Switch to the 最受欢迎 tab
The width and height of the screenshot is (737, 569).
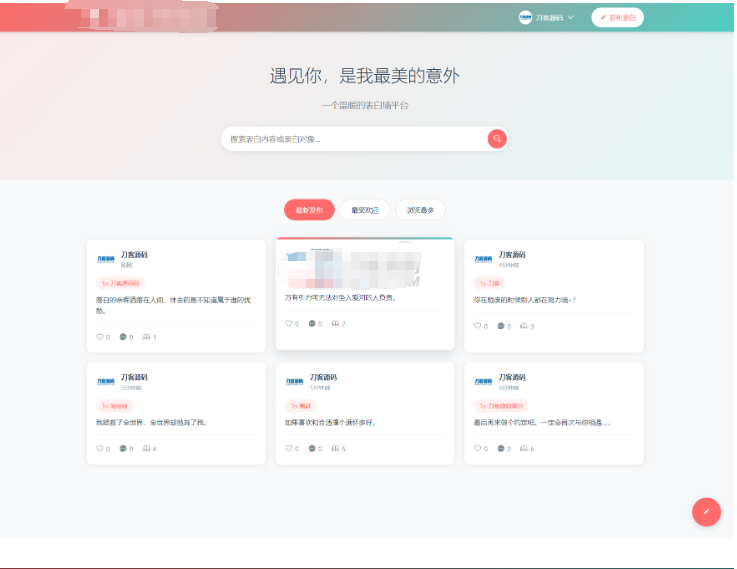[365, 210]
